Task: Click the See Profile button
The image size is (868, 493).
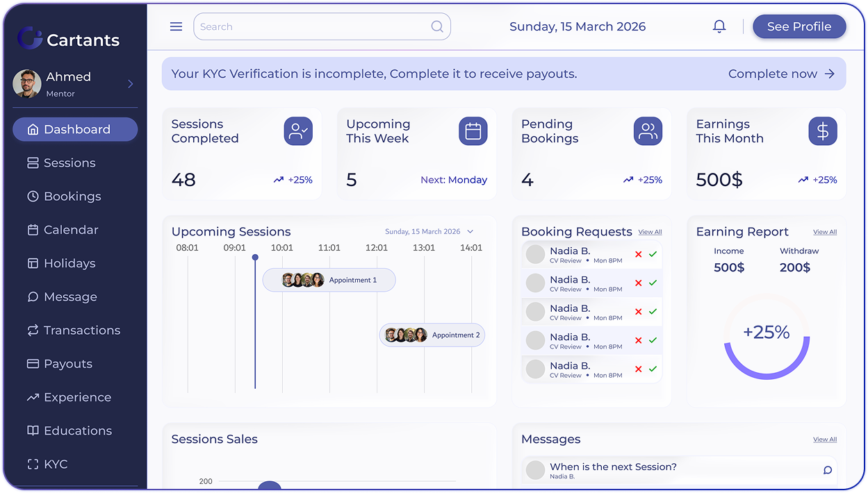Action: coord(799,26)
